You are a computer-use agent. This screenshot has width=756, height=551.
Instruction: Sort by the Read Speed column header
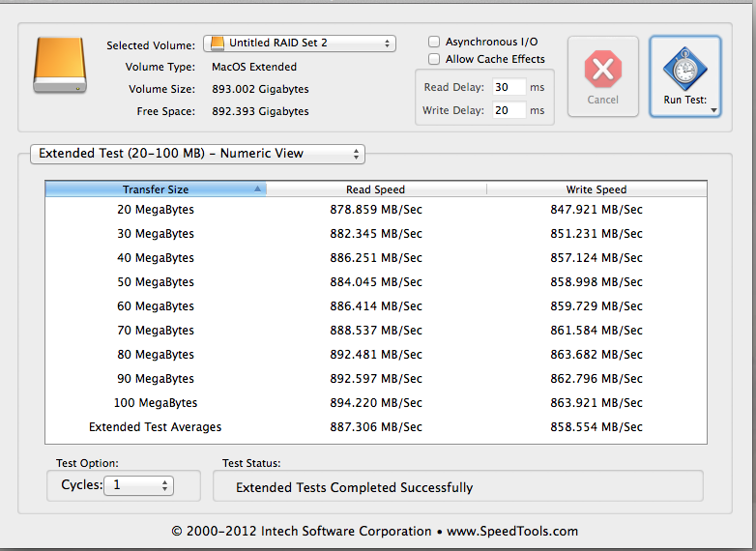(x=375, y=189)
